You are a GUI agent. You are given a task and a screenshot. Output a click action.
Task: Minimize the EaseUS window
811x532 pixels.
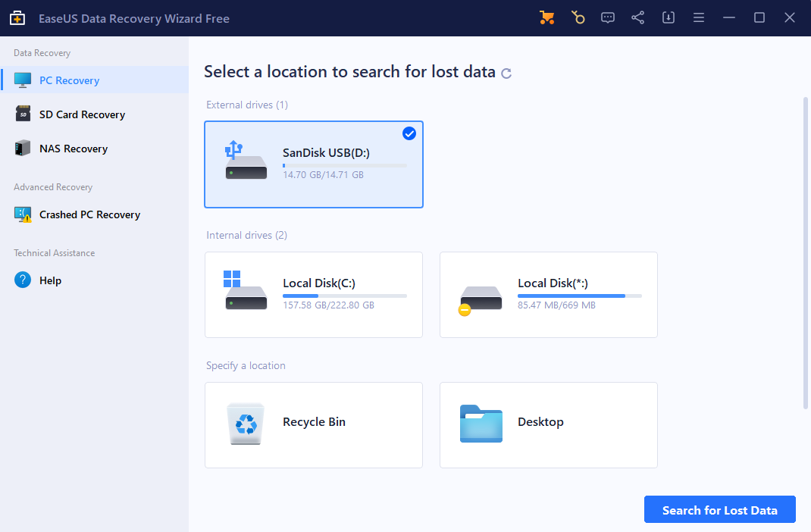tap(728, 17)
